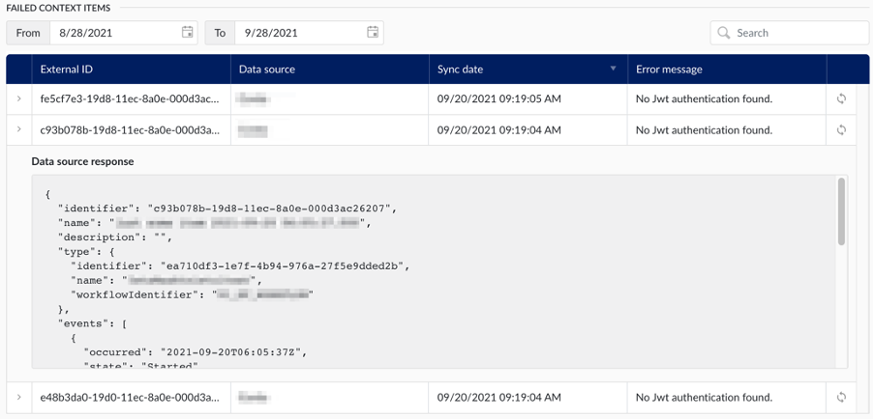Click the retry sync icon for e48b3da0 row
The height and width of the screenshot is (420, 876).
[x=841, y=397]
